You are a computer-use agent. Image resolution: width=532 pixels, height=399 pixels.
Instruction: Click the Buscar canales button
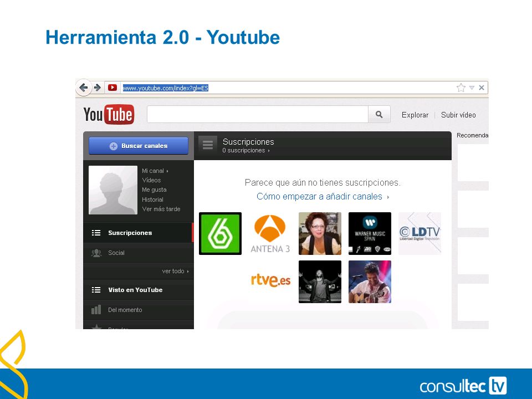coord(139,146)
